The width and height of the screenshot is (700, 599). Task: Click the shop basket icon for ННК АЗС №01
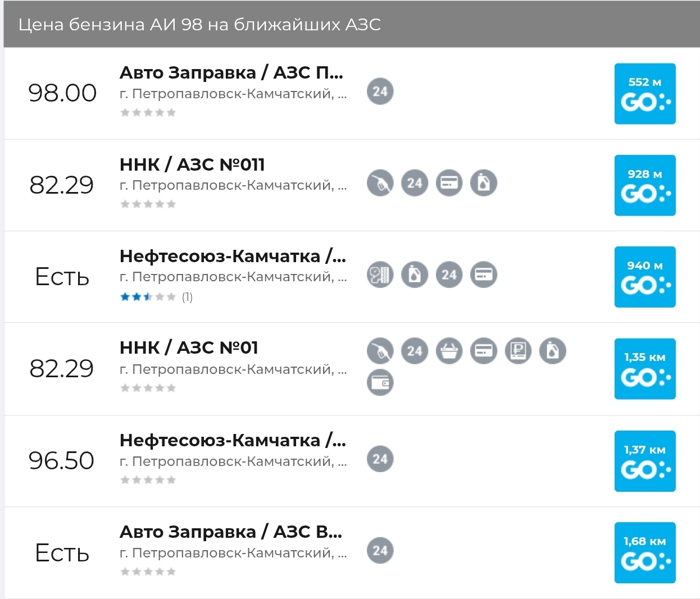(449, 351)
